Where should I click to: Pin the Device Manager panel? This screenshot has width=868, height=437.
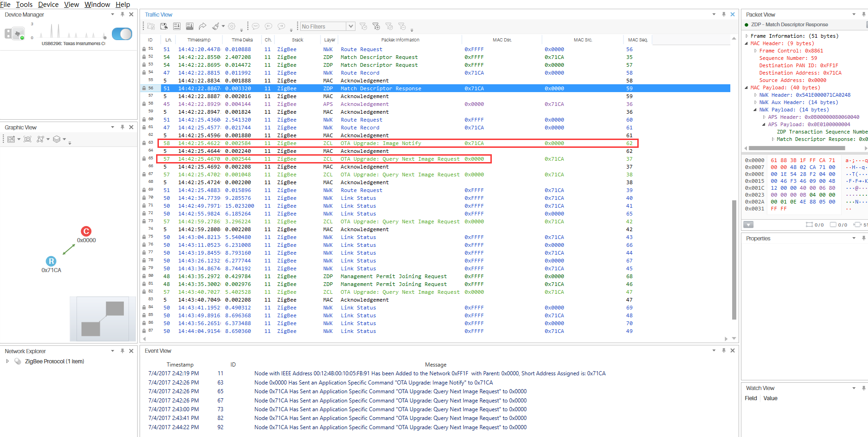click(x=122, y=14)
